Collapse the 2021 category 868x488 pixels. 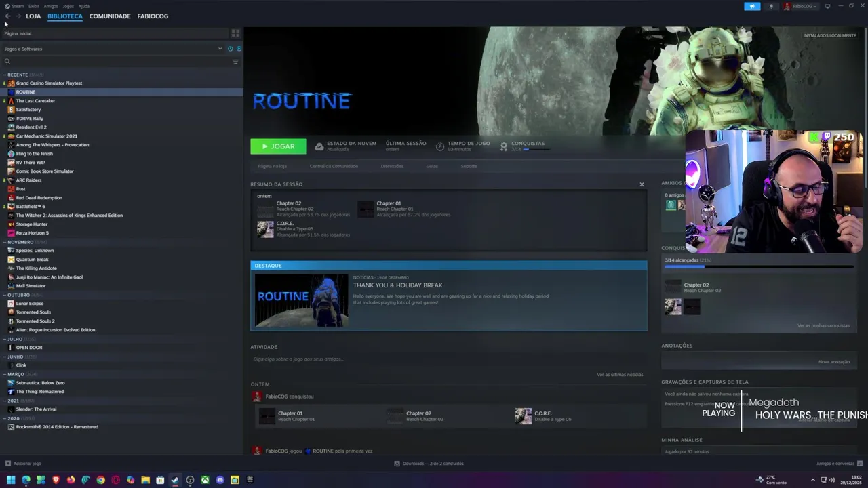click(5, 401)
